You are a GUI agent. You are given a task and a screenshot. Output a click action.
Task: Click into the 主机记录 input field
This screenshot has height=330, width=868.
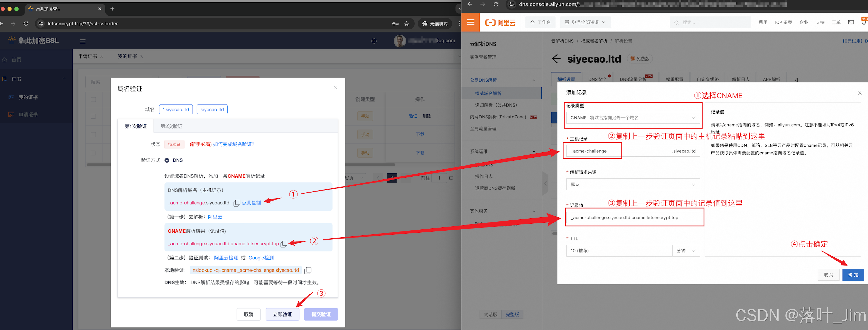pos(593,151)
